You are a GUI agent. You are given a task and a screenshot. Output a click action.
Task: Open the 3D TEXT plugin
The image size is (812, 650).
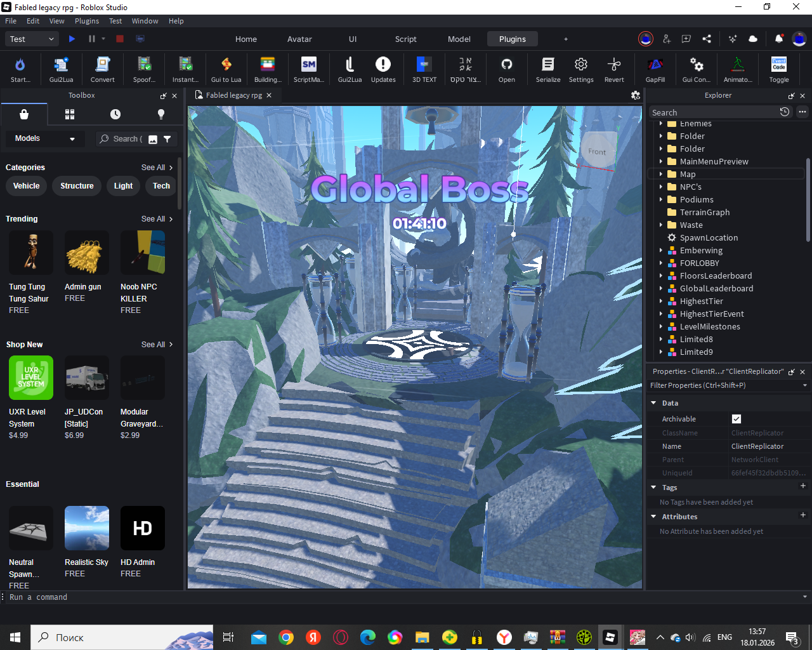(x=424, y=69)
